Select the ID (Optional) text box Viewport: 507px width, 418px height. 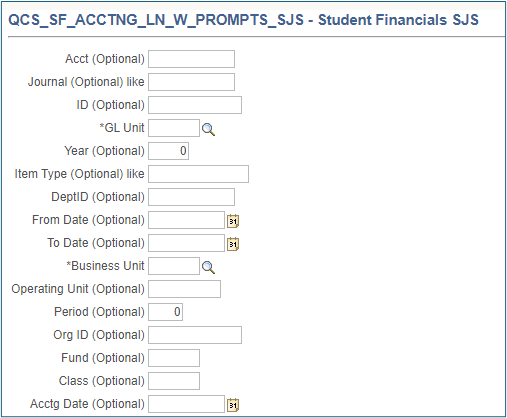click(195, 105)
